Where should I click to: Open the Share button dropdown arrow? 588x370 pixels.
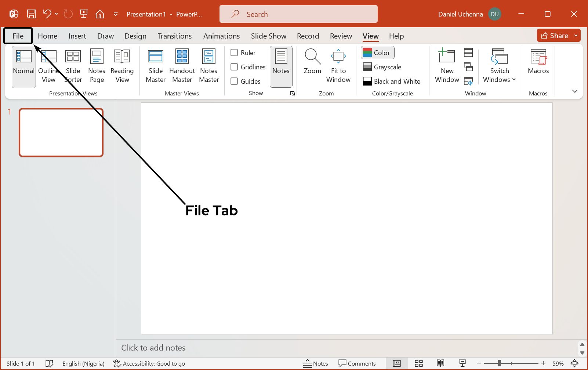576,36
